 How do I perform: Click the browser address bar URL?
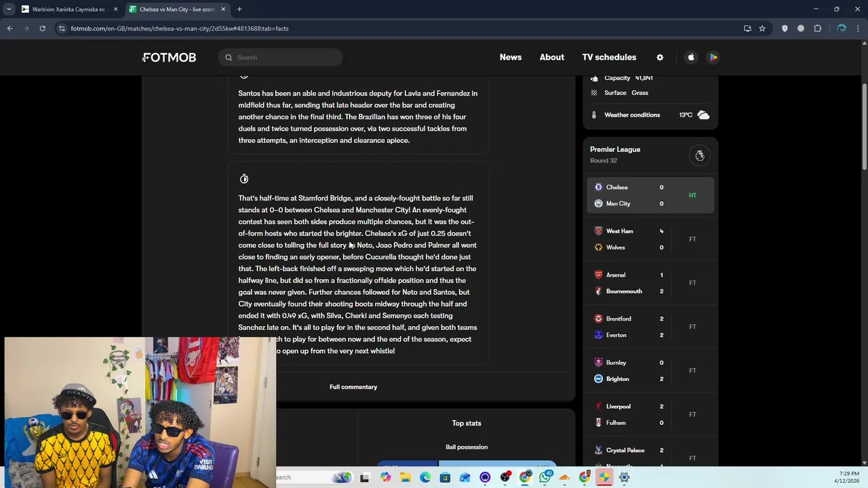click(x=180, y=28)
